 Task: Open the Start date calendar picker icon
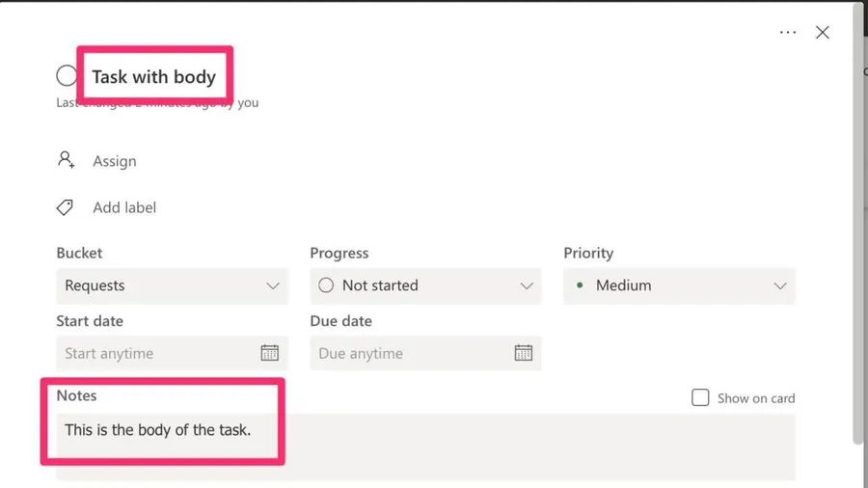click(x=270, y=353)
